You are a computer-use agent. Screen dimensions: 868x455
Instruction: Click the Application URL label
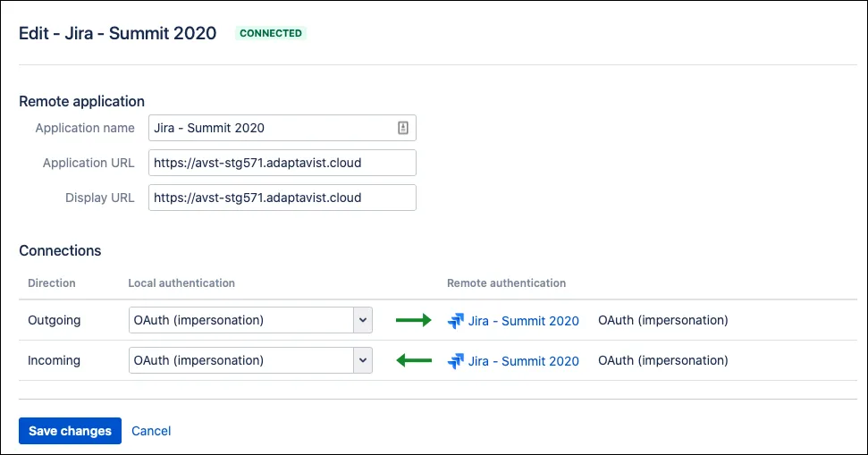tap(88, 163)
